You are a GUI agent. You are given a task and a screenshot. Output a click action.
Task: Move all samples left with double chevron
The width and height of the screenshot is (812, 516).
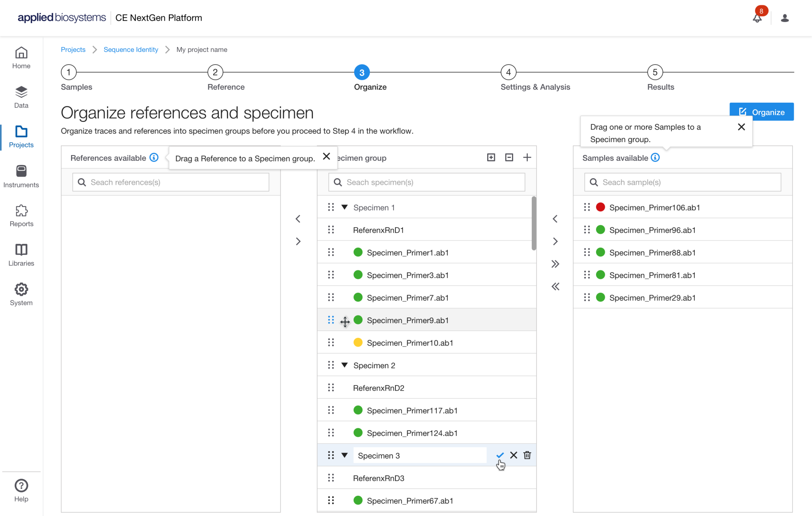[555, 287]
